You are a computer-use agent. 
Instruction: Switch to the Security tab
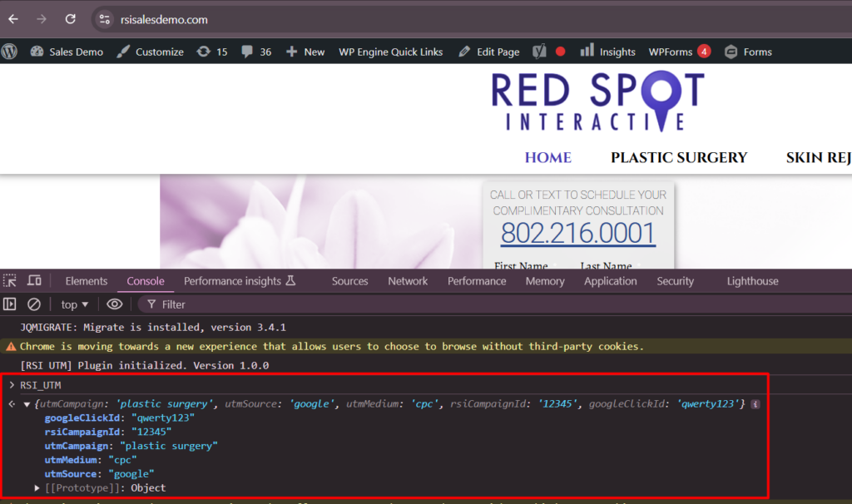[676, 281]
